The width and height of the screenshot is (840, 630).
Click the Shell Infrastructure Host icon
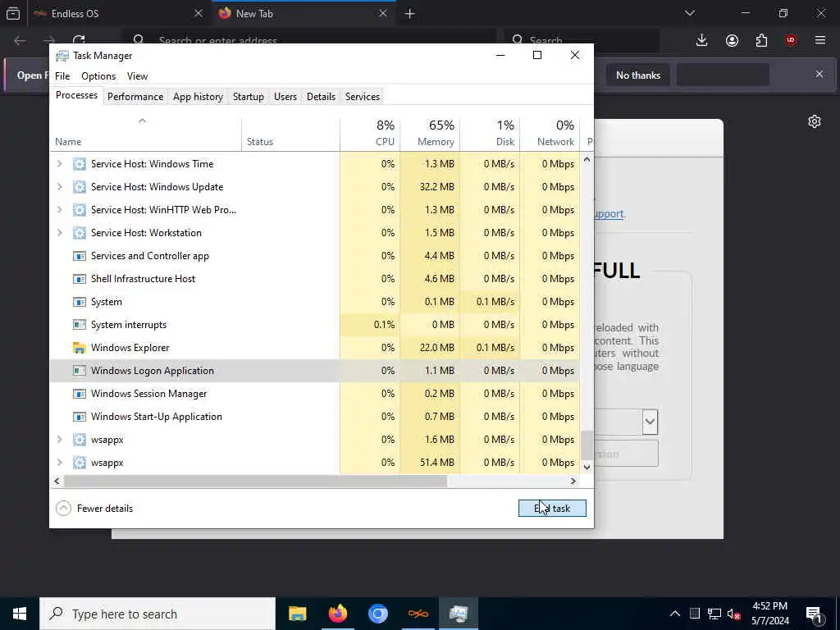tap(80, 279)
